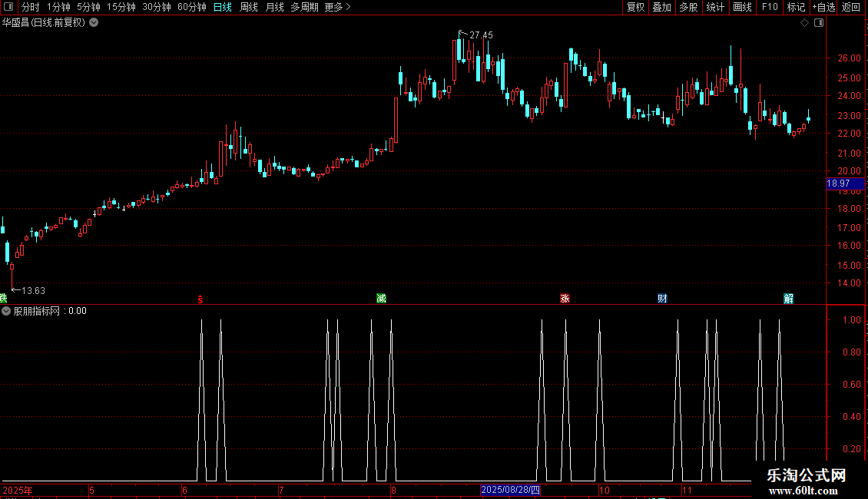Switch to 月线 monthly chart
868x499 pixels.
274,7
